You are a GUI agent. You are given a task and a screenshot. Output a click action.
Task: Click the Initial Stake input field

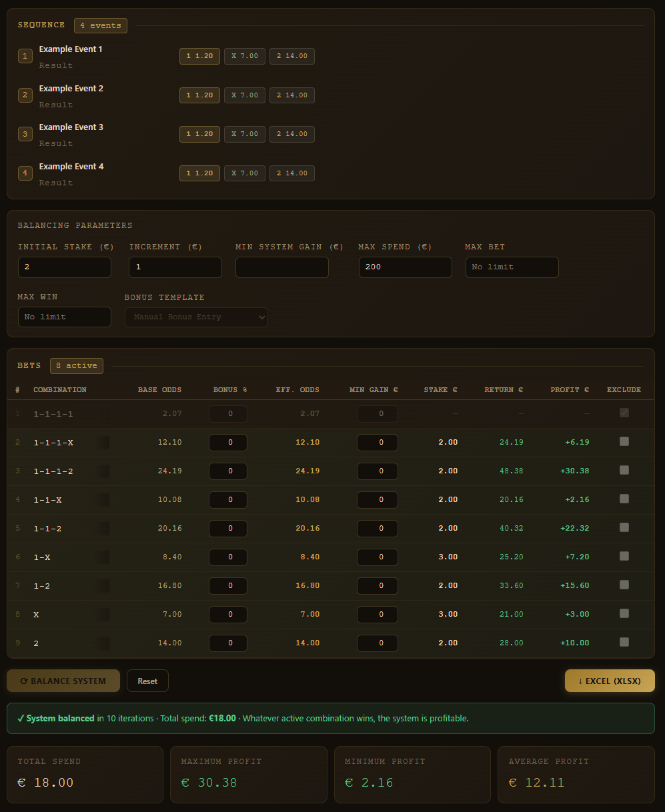(65, 267)
